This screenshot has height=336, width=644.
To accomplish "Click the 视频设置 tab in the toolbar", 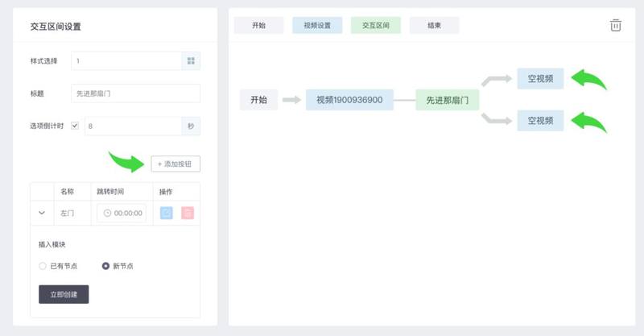I will pos(317,25).
